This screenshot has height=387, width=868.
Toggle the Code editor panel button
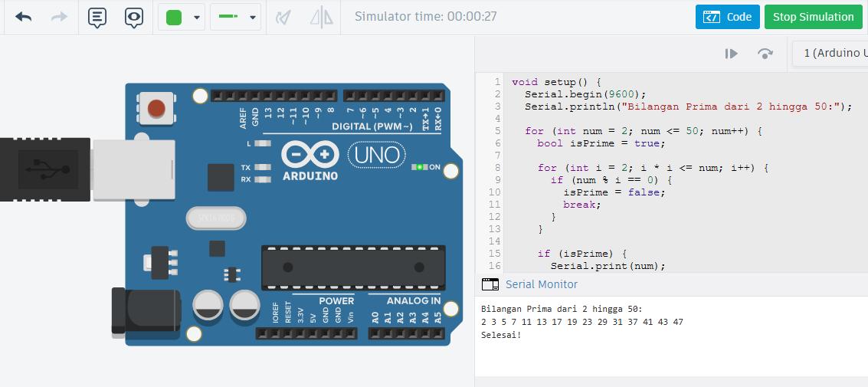727,17
